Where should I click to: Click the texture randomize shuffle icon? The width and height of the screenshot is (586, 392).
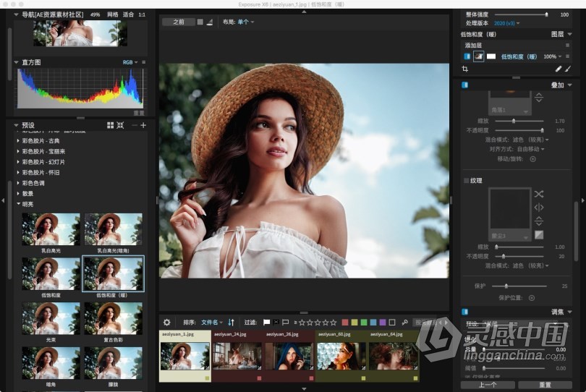538,194
